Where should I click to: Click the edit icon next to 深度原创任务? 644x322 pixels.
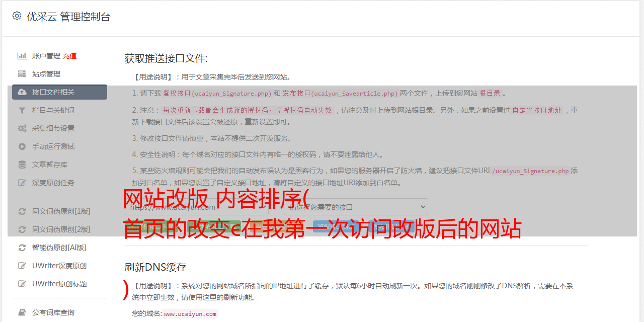[22, 183]
